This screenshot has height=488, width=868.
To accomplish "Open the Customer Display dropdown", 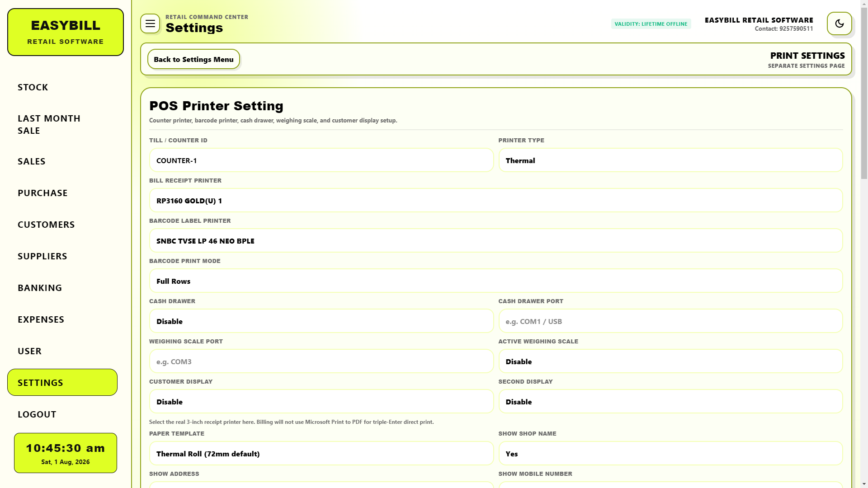I will point(321,402).
